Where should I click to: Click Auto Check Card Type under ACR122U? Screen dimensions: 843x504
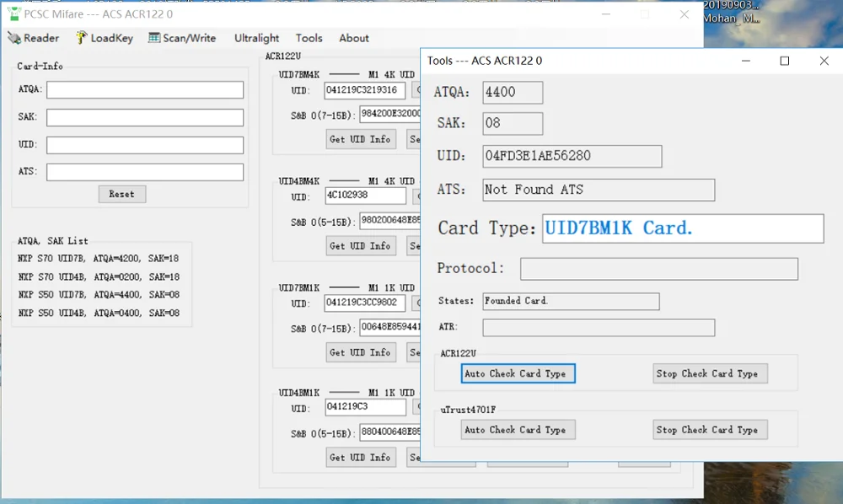pos(518,373)
